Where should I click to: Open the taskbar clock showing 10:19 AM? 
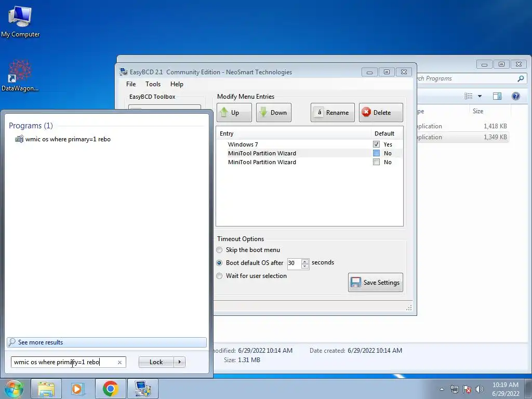click(506, 389)
